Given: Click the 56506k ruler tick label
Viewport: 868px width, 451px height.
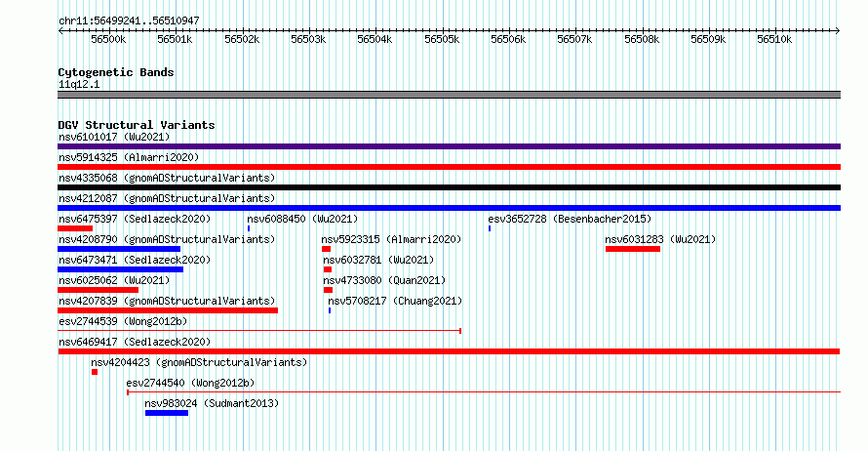Looking at the screenshot, I should pos(508,39).
